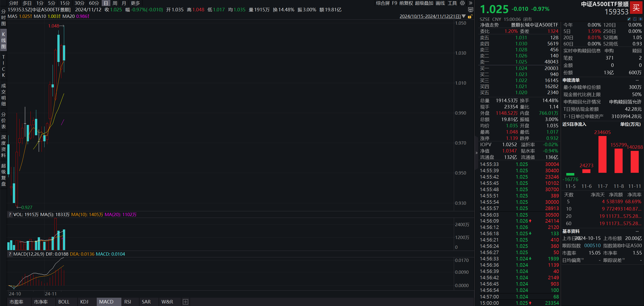
Task: Toggle 前复权 price adjustment mode
Action: click(406, 3)
